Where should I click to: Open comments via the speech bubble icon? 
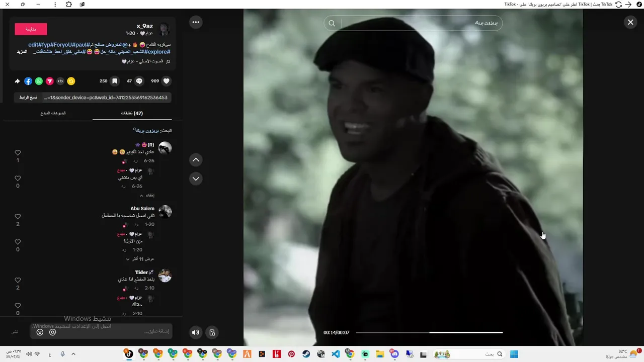139,81
